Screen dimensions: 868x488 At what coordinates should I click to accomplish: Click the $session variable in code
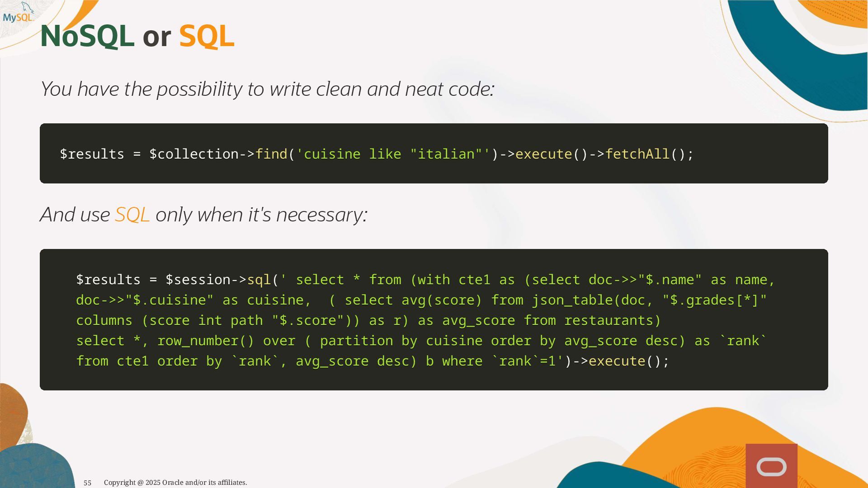click(198, 280)
